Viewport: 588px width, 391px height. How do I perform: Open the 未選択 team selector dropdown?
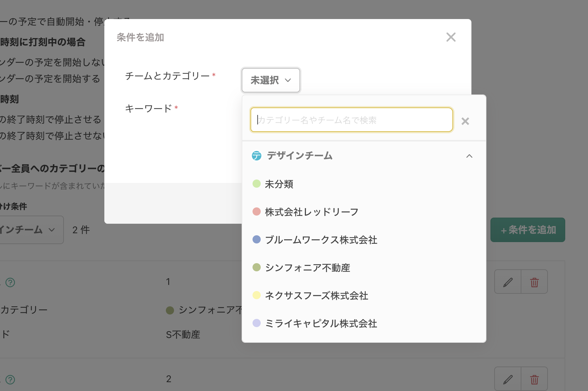pos(271,80)
